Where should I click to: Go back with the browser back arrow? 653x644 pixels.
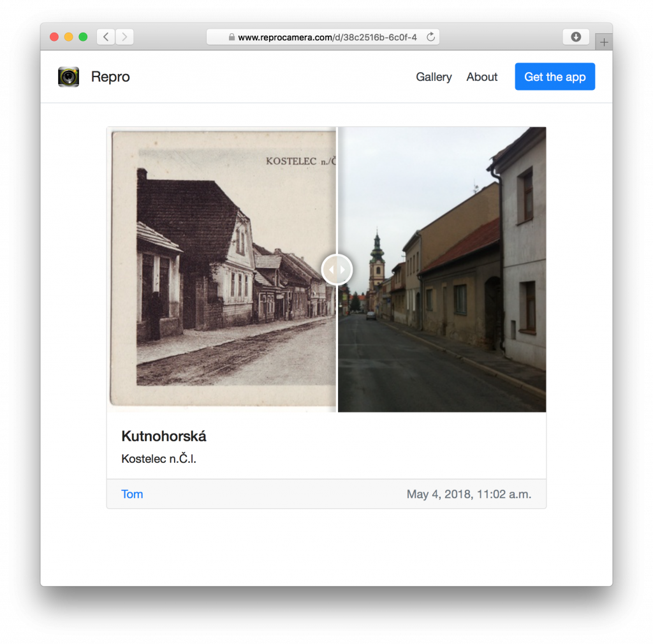click(x=106, y=37)
